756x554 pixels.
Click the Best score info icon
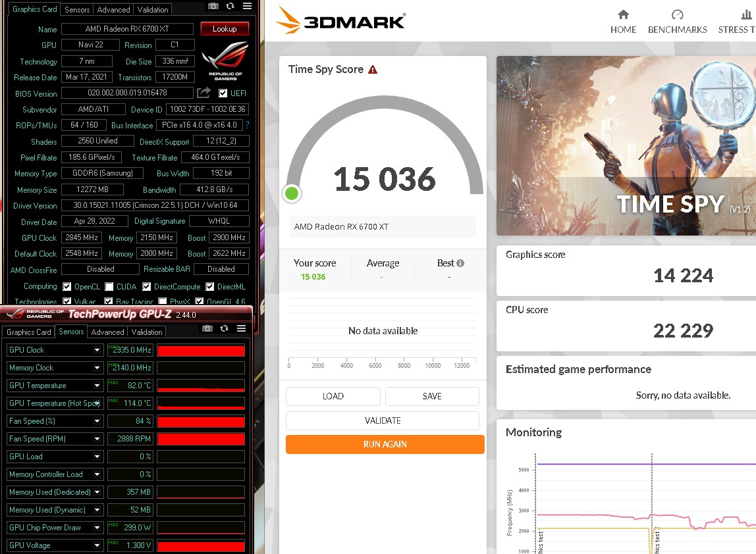pos(460,263)
